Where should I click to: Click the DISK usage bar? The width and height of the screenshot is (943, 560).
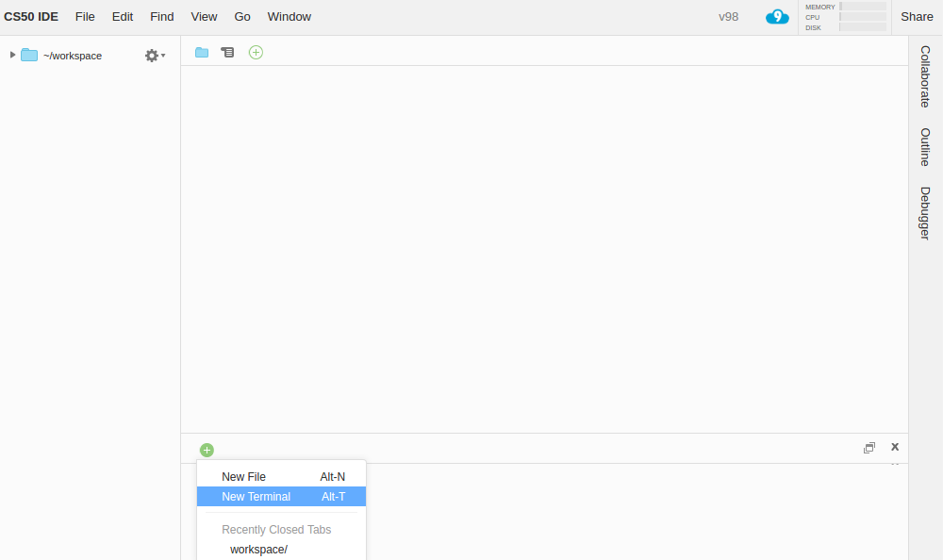pos(863,27)
